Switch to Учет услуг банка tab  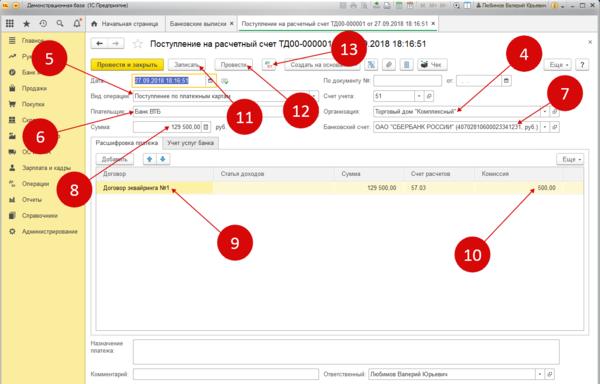191,143
